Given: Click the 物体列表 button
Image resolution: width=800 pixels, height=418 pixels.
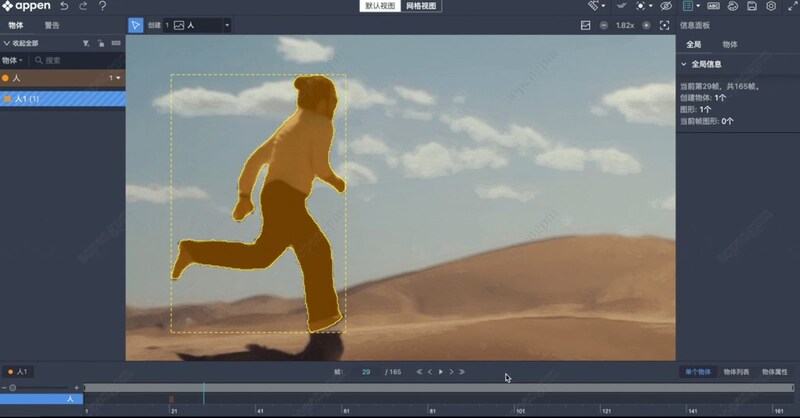Looking at the screenshot, I should (x=736, y=372).
